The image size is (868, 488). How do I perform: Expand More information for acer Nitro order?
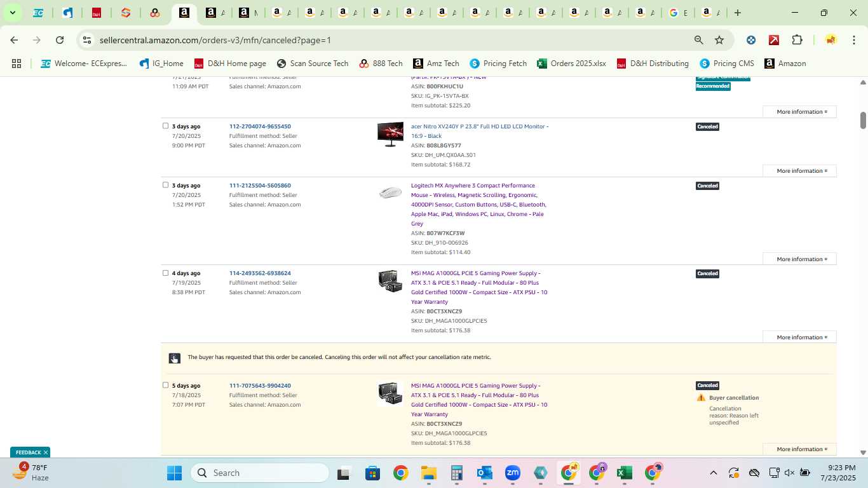[799, 171]
